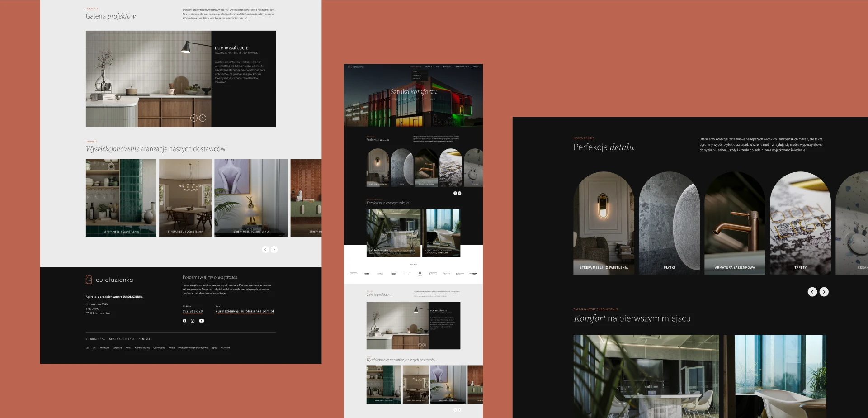This screenshot has height=418, width=868.
Task: Click the Perfekcja detalu heading in right mockup
Action: coord(604,147)
